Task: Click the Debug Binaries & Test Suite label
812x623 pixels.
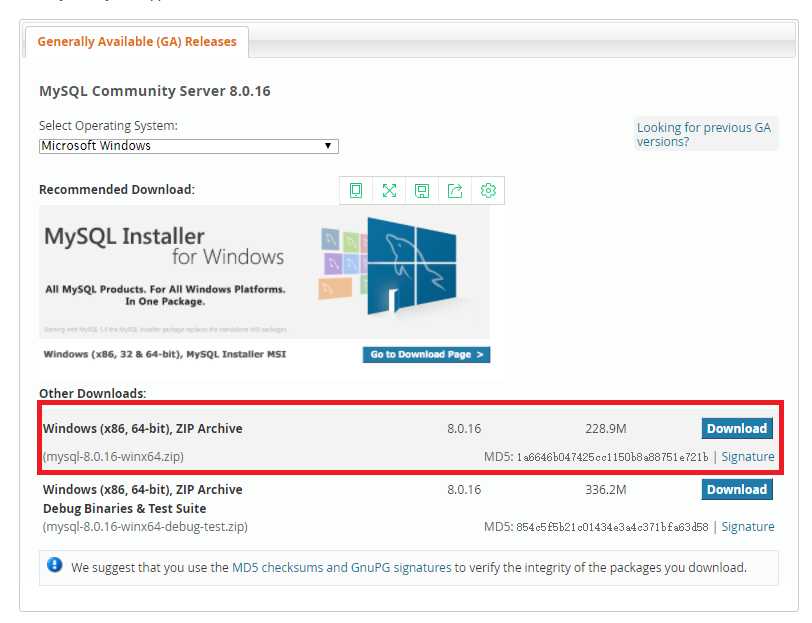Action: click(124, 509)
